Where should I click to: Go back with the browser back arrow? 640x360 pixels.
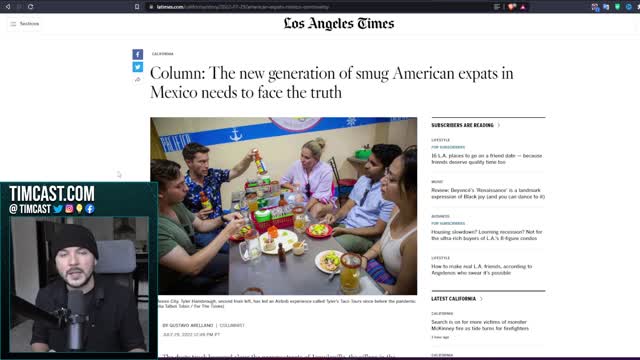[x=8, y=7]
